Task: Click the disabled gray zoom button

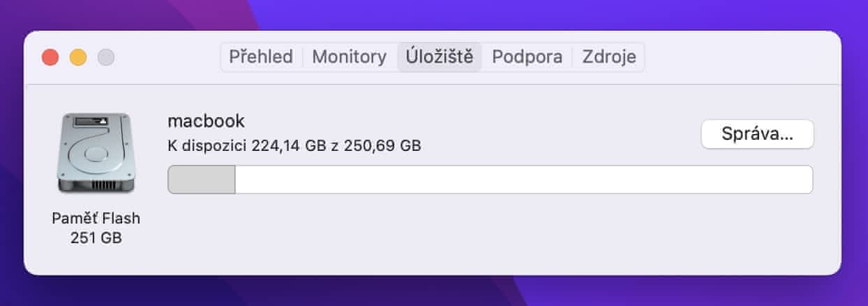Action: (106, 57)
